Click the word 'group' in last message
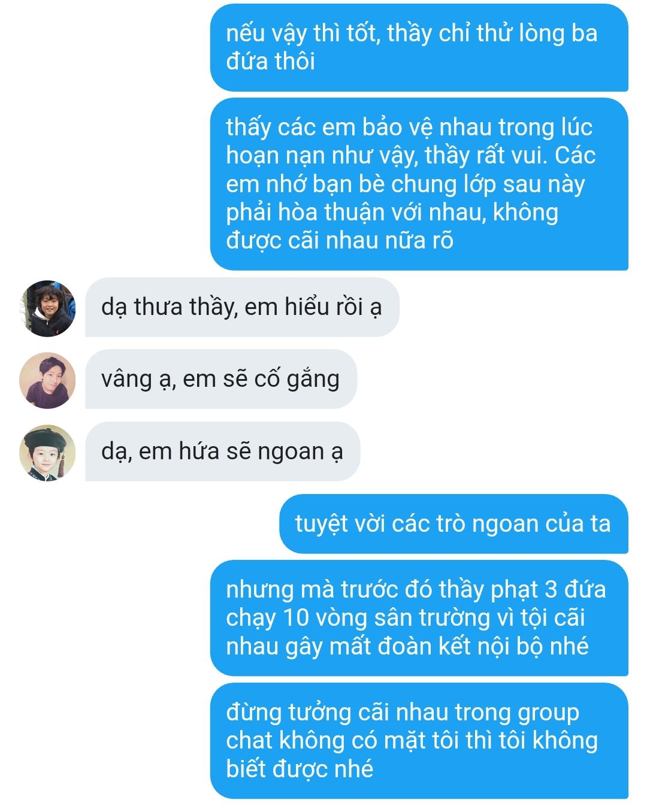The width and height of the screenshot is (647, 812). click(548, 714)
